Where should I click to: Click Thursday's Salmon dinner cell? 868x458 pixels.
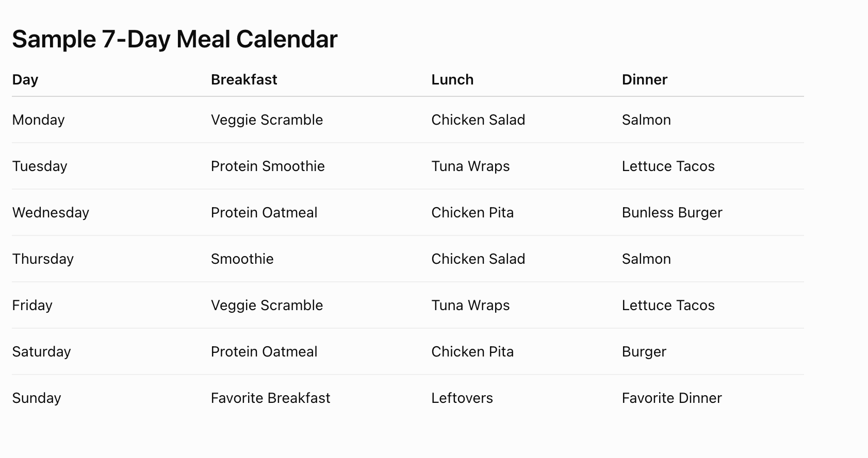(x=646, y=259)
